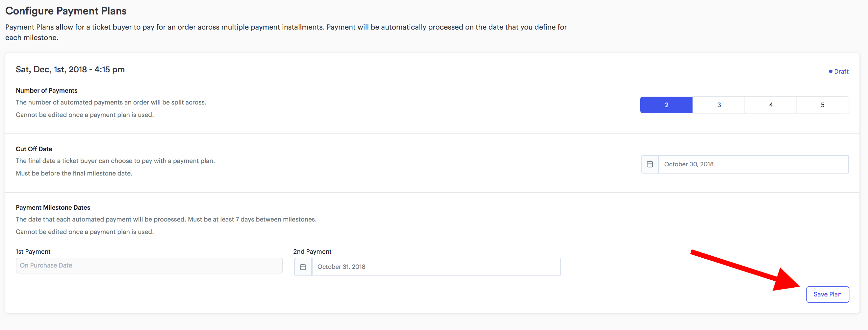The image size is (868, 330).
Task: Click the Configure Payment Plans heading
Action: pos(66,11)
